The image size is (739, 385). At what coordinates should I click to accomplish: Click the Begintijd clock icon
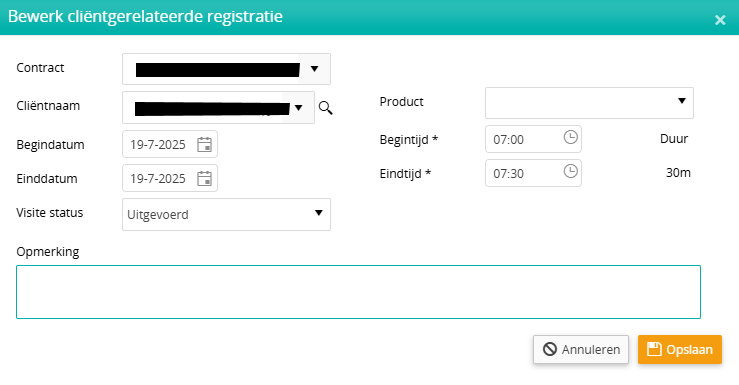pos(570,137)
